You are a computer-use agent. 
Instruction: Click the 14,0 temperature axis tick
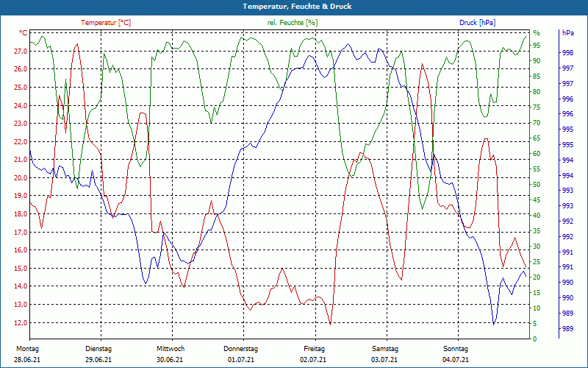tap(21, 286)
